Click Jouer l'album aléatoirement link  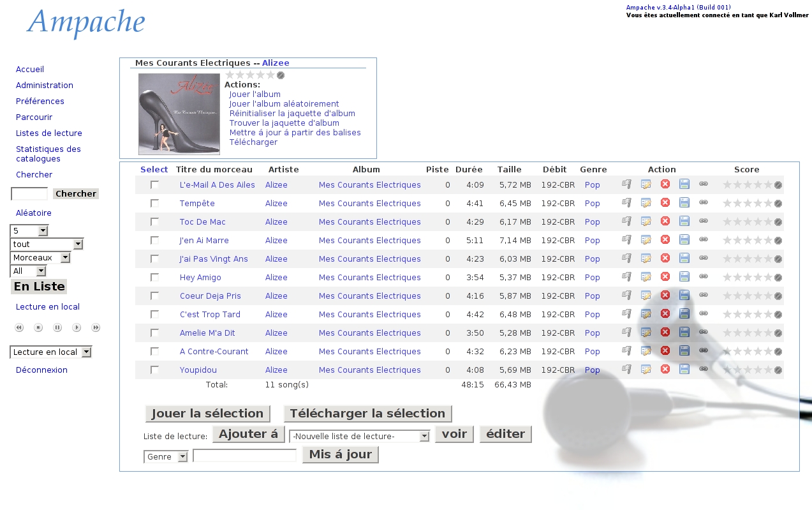(x=284, y=103)
